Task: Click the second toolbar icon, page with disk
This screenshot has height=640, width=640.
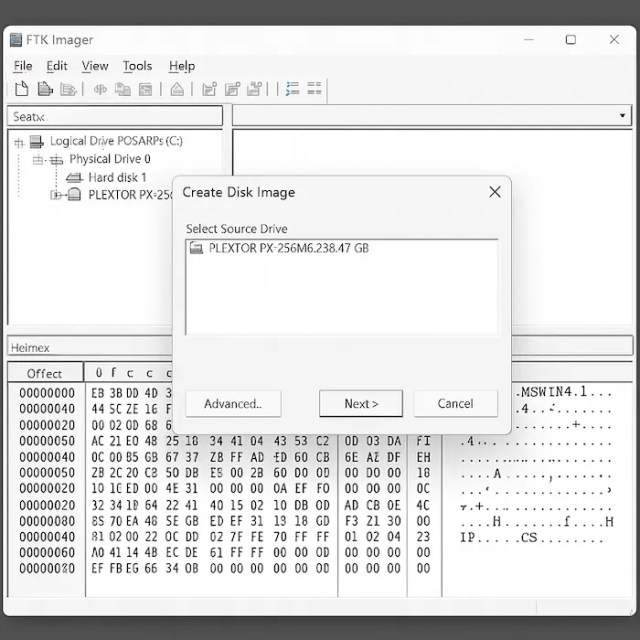Action: pos(45,89)
